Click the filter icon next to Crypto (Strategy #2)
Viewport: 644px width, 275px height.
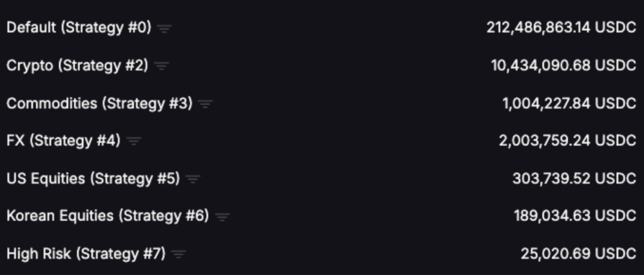point(162,66)
